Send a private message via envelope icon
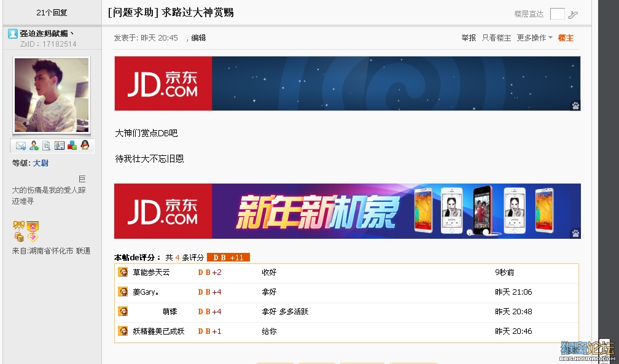The image size is (619, 364). click(20, 145)
